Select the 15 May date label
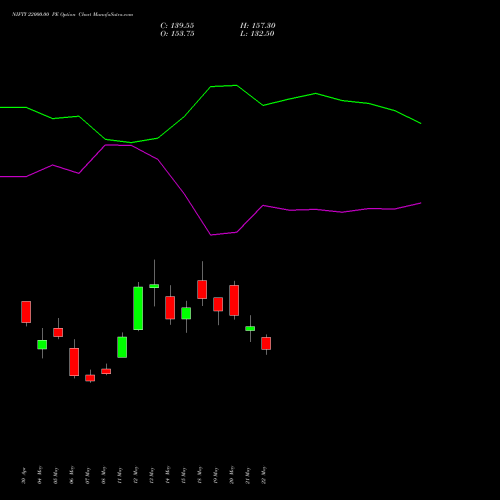Viewport: 500px width, 500px height. point(184,475)
